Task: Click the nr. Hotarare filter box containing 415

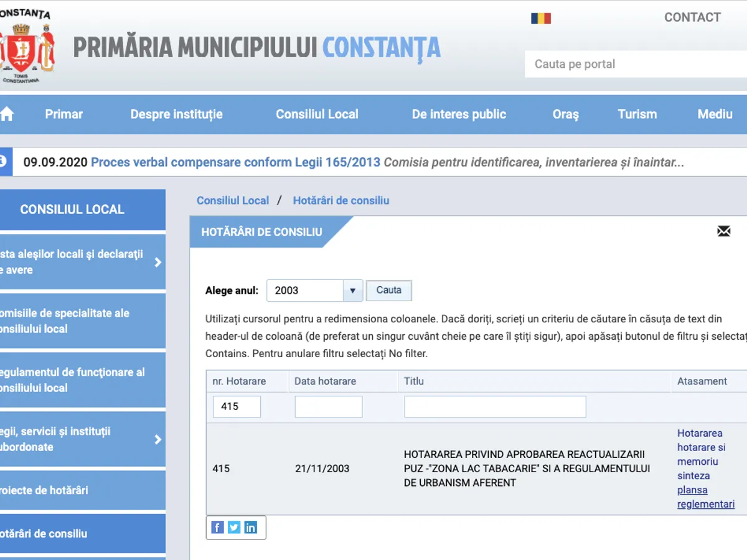Action: (x=237, y=406)
